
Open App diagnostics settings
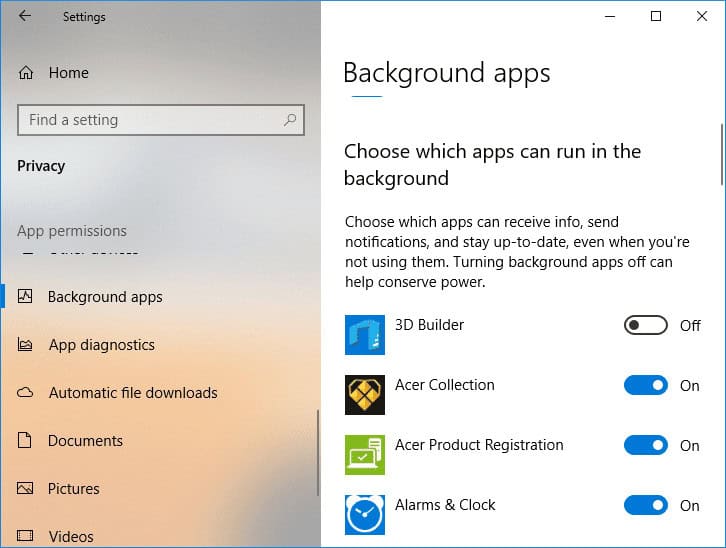tap(102, 344)
